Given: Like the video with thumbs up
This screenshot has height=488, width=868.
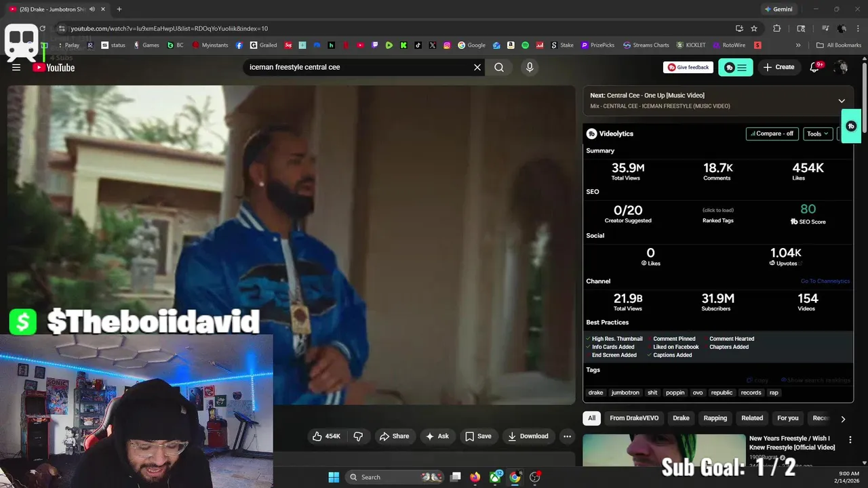Looking at the screenshot, I should point(326,436).
